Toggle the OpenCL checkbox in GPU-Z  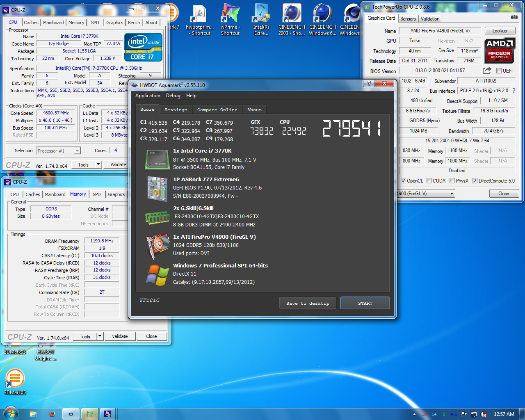(x=403, y=181)
